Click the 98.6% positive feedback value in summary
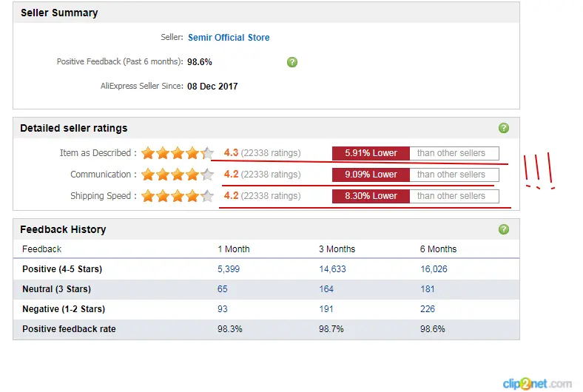Viewport: 583px width, 392px height. [200, 62]
